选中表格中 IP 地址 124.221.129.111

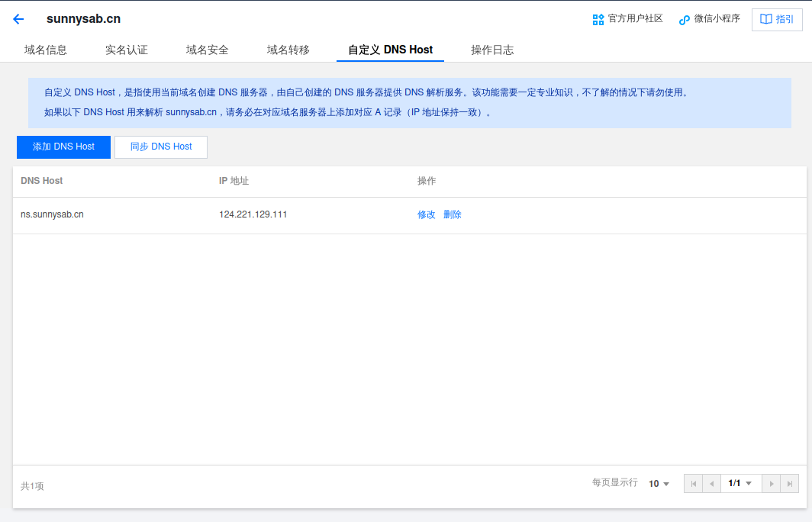(253, 214)
